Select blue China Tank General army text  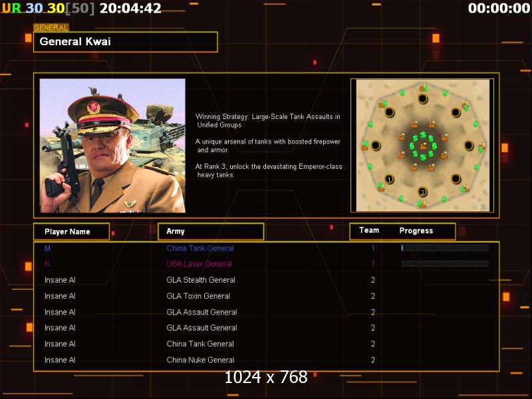(200, 248)
